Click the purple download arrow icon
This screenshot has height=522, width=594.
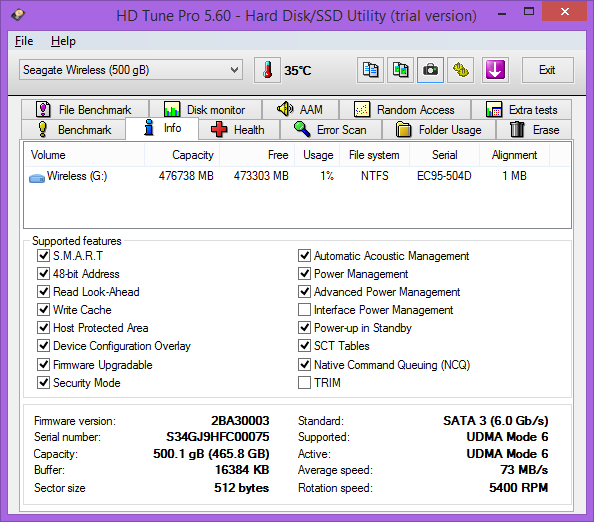click(x=495, y=70)
